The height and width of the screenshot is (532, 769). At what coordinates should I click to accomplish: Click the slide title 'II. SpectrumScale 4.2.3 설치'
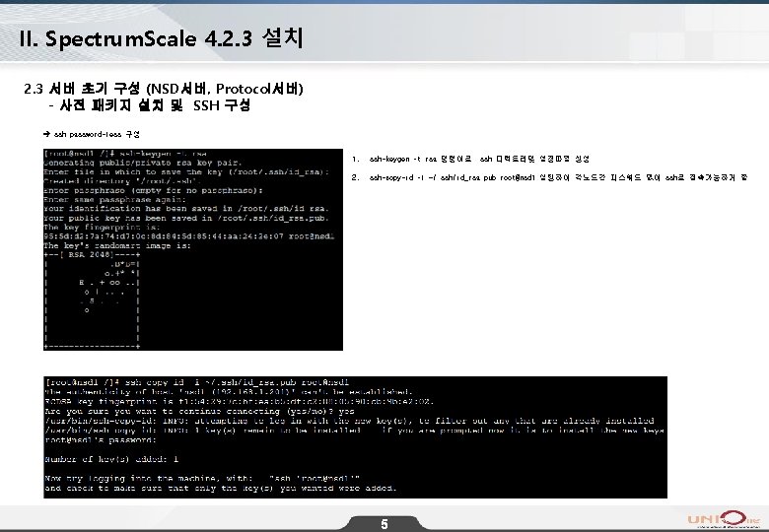click(x=161, y=38)
